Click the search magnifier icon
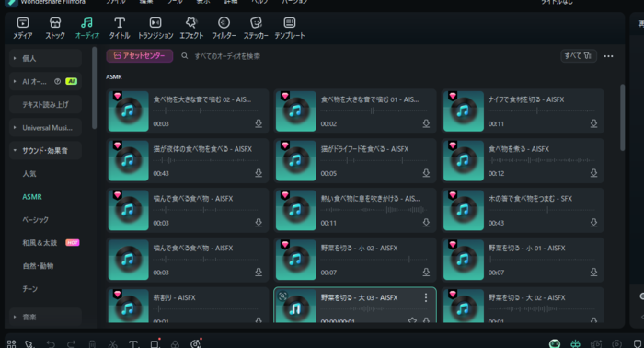Screen dimensions: 644x348 tap(184, 55)
